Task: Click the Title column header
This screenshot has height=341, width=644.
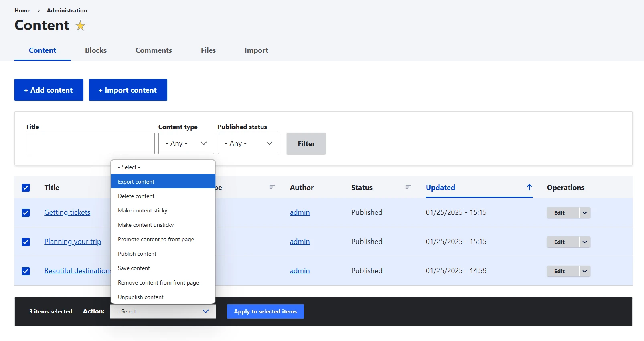Action: pos(52,187)
